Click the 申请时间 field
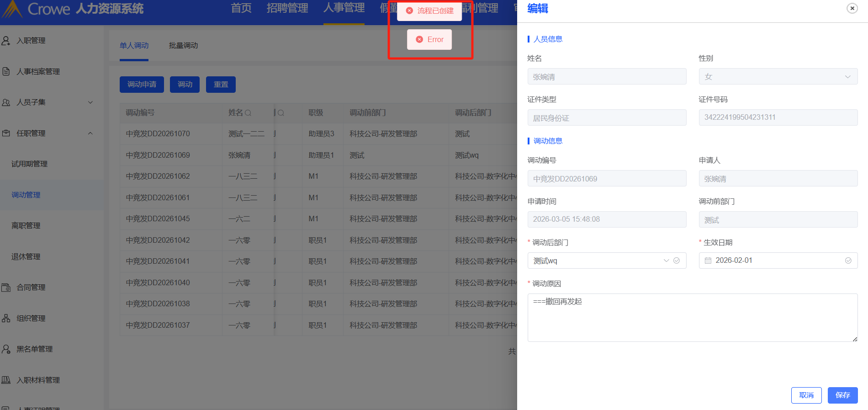Viewport: 868px width, 410px height. (607, 219)
